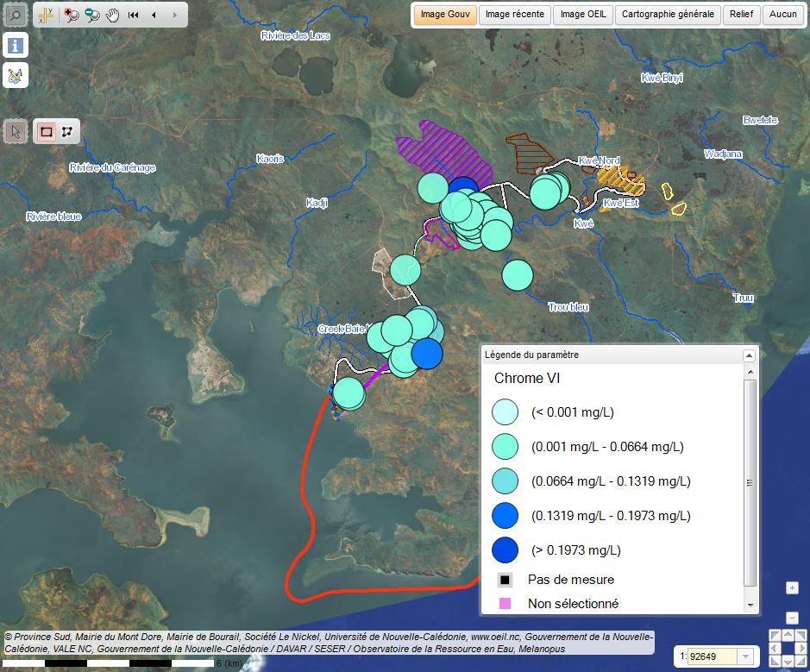The image size is (810, 672).
Task: Switch to the Image récente basemap
Action: (x=514, y=15)
